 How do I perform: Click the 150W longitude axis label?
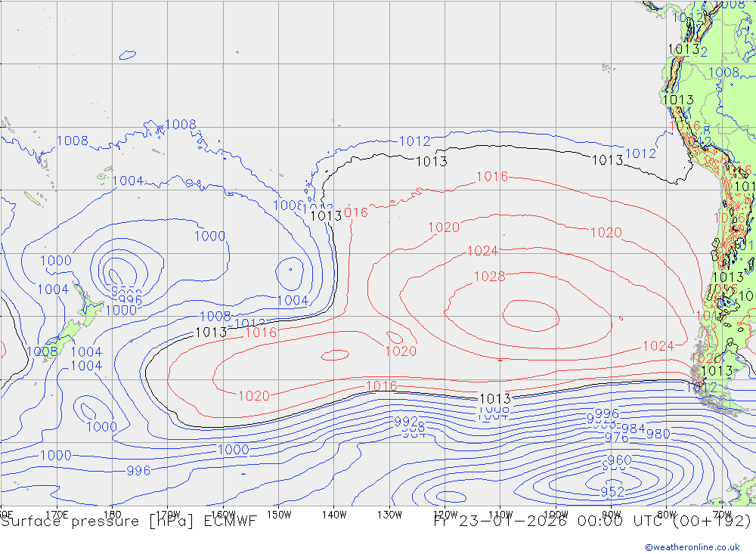click(279, 515)
